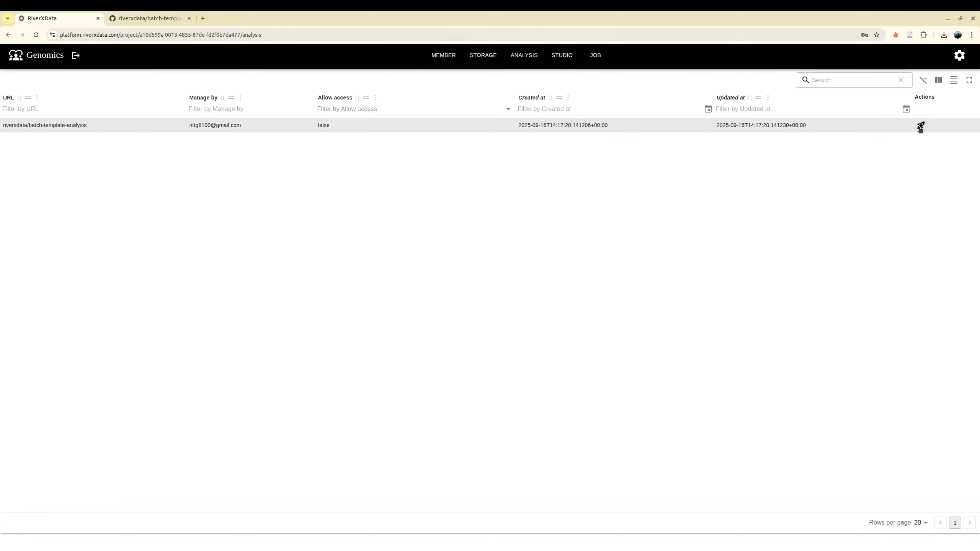980x551 pixels.
Task: Clear the search box with X
Action: coord(900,80)
